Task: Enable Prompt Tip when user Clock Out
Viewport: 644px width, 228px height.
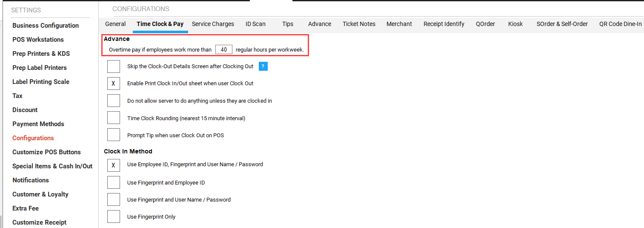Action: click(114, 135)
